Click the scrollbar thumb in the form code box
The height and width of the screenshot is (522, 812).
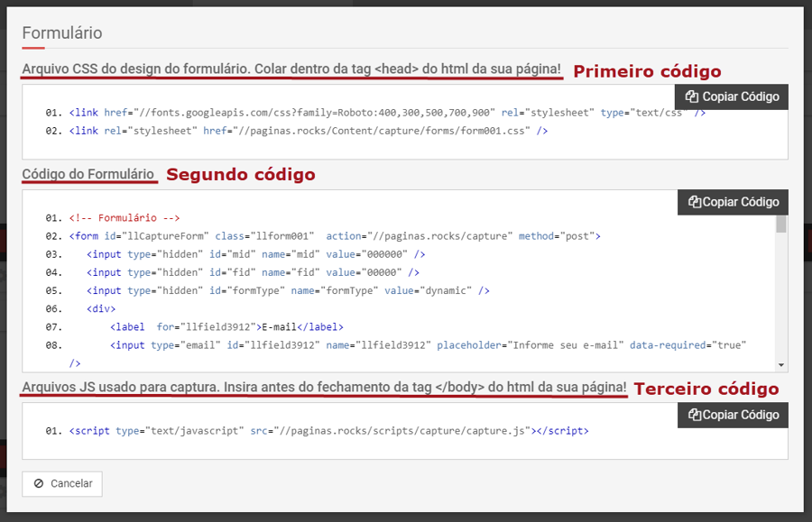pos(781,223)
